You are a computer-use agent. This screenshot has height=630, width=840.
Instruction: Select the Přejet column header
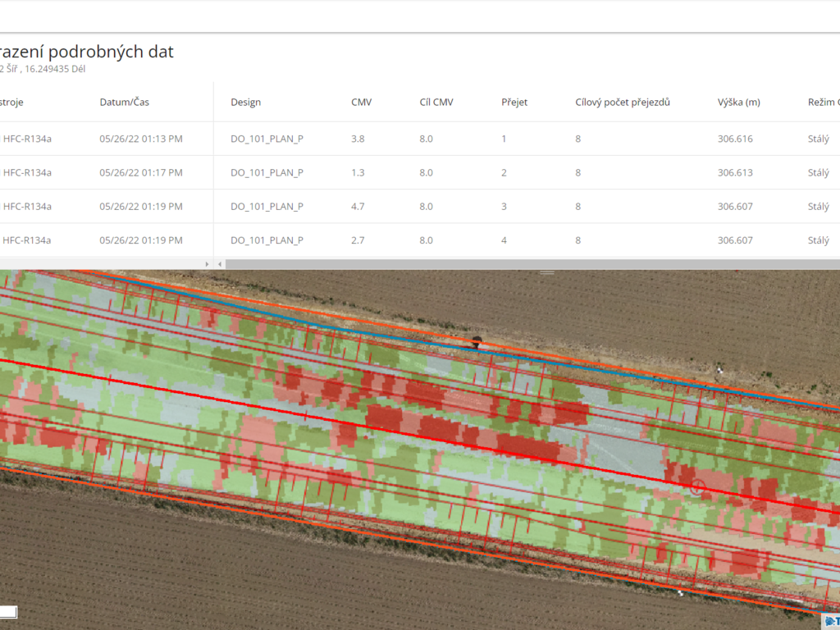click(514, 103)
